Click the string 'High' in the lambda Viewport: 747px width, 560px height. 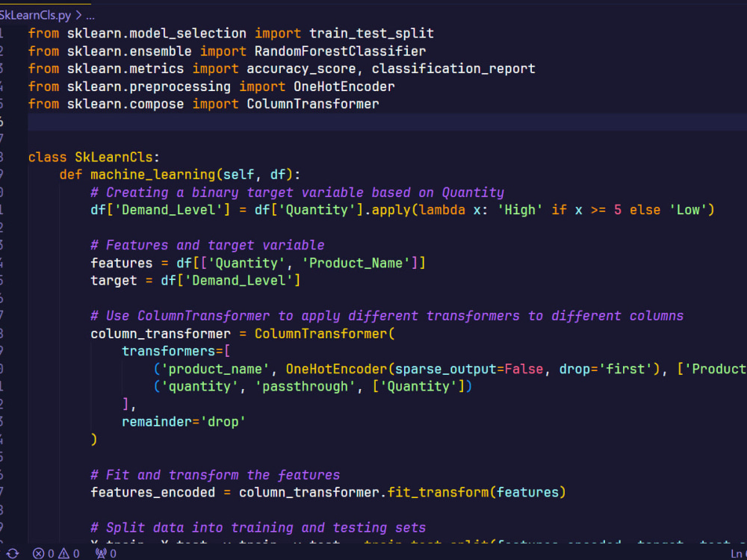[x=520, y=210]
